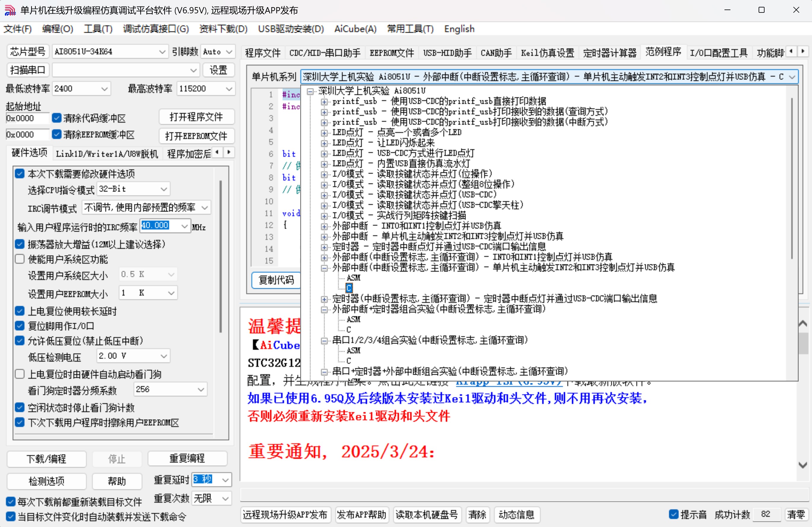Expand the LED点灯 - 让LED闪烁起来 node
The height and width of the screenshot is (527, 812).
(x=324, y=143)
